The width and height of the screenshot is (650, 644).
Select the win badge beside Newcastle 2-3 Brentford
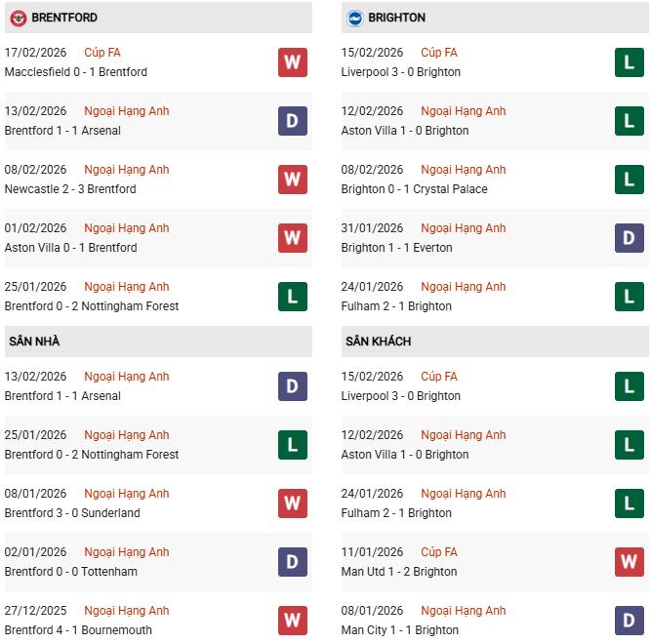click(x=293, y=180)
